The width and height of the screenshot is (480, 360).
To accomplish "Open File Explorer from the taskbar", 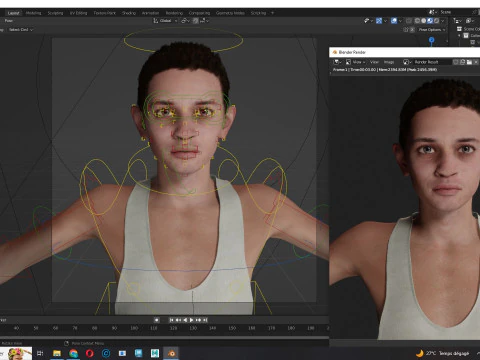I will tap(57, 353).
